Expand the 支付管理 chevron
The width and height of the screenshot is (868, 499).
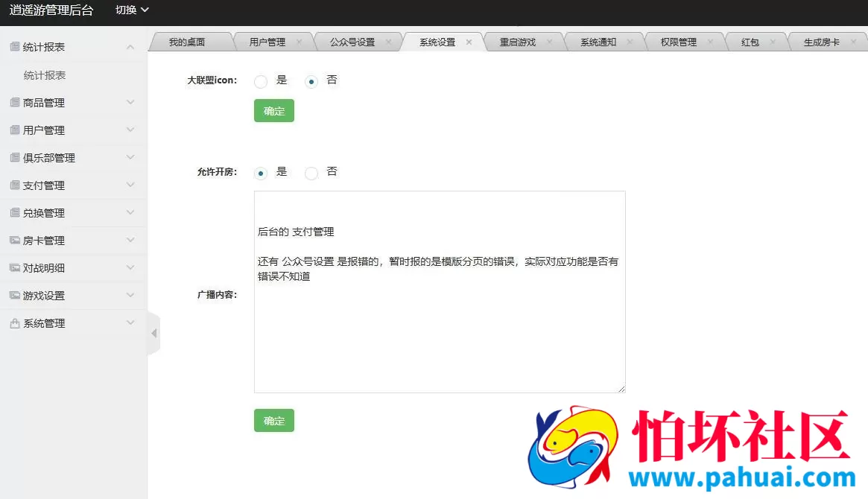[x=130, y=185]
